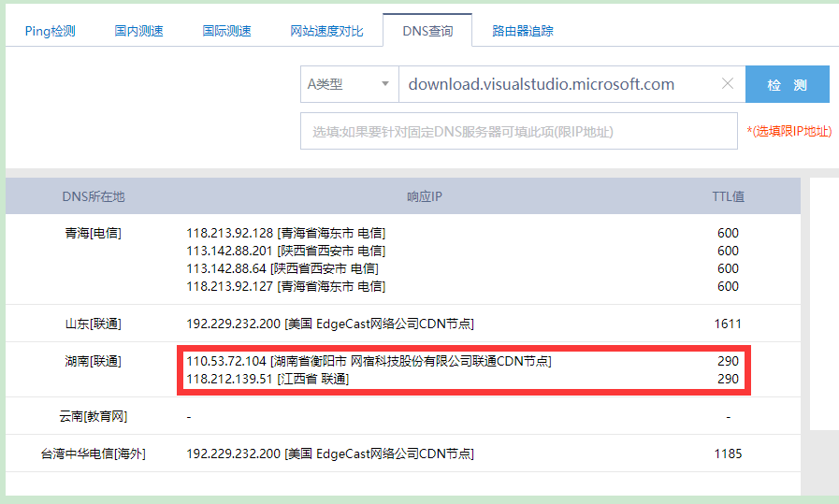Clear the domain field with the X icon
Screen dimensions: 839x504
(x=727, y=83)
